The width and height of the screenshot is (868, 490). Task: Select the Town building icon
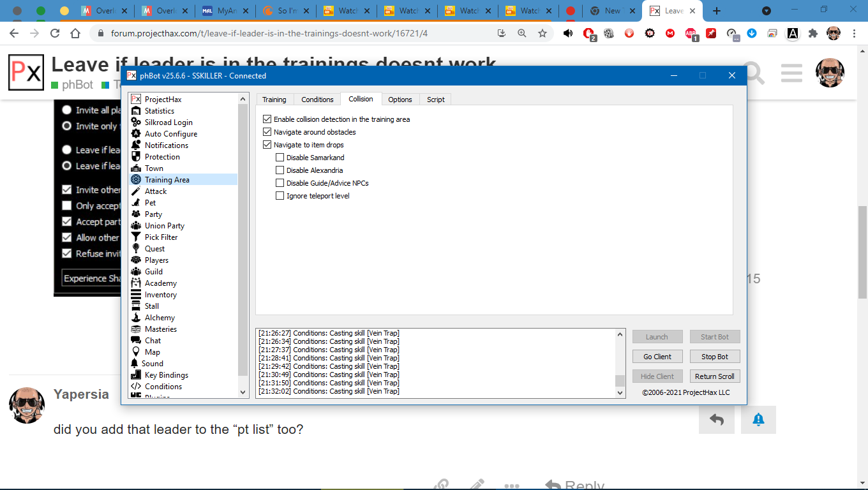[135, 168]
